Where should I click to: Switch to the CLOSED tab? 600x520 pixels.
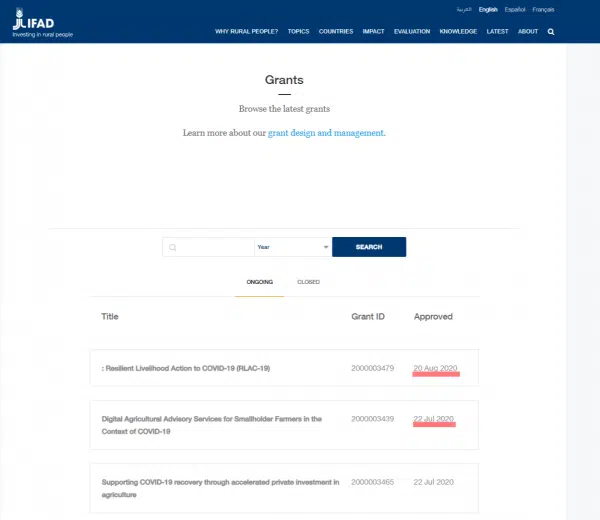[x=308, y=282]
